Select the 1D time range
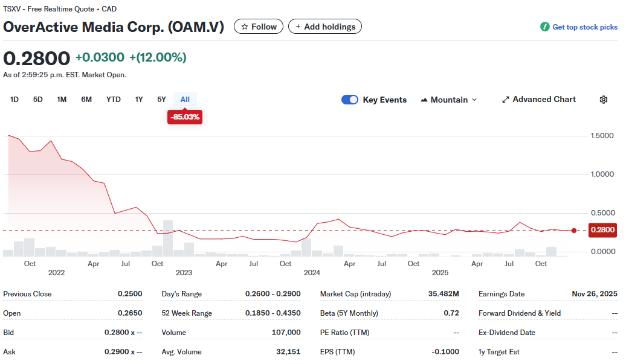Image resolution: width=629 pixels, height=364 pixels. coord(15,100)
